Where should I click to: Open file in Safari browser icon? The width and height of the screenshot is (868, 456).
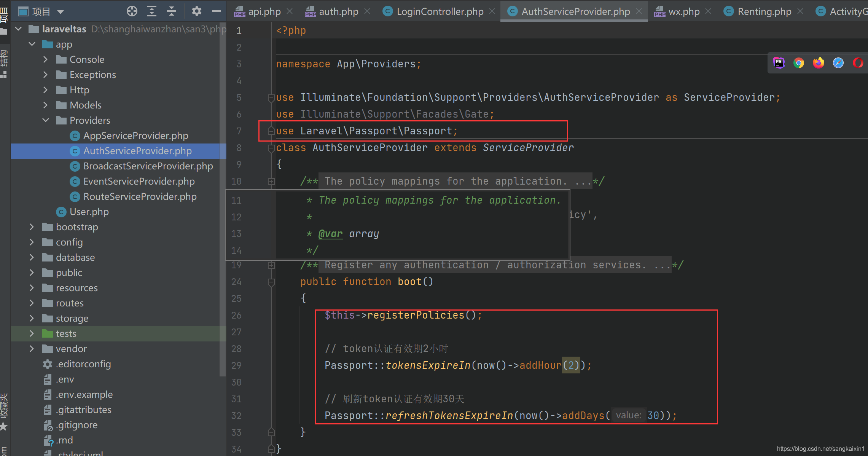838,63
